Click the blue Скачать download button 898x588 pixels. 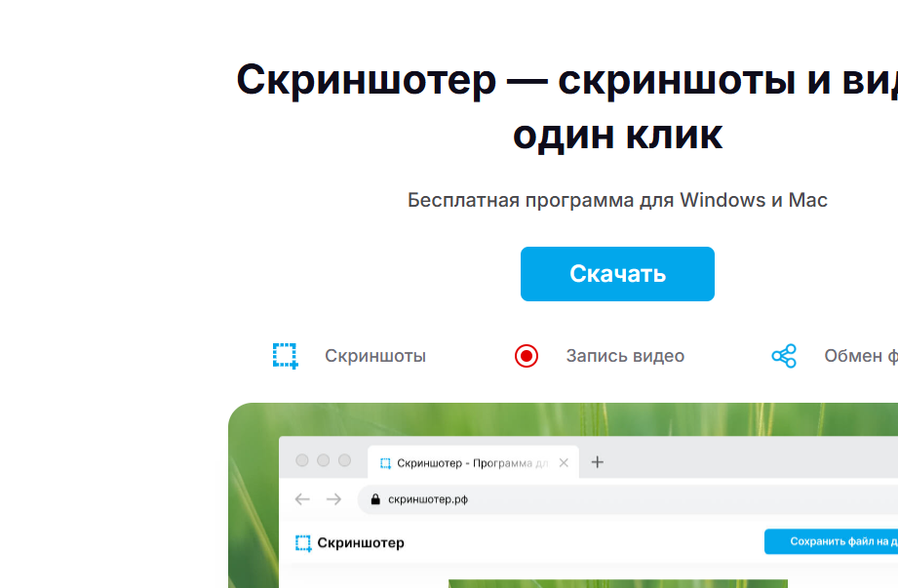click(617, 274)
